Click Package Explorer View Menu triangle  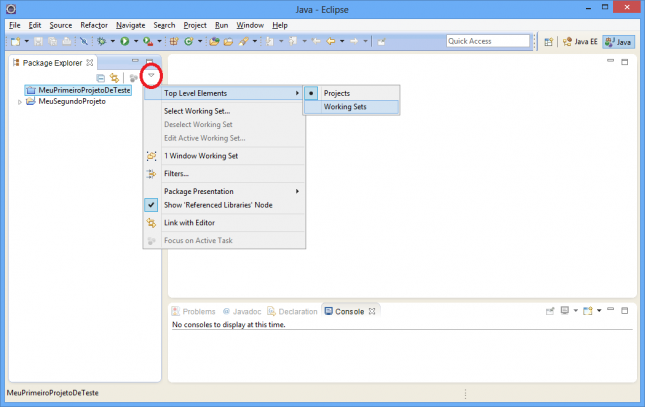tap(151, 75)
